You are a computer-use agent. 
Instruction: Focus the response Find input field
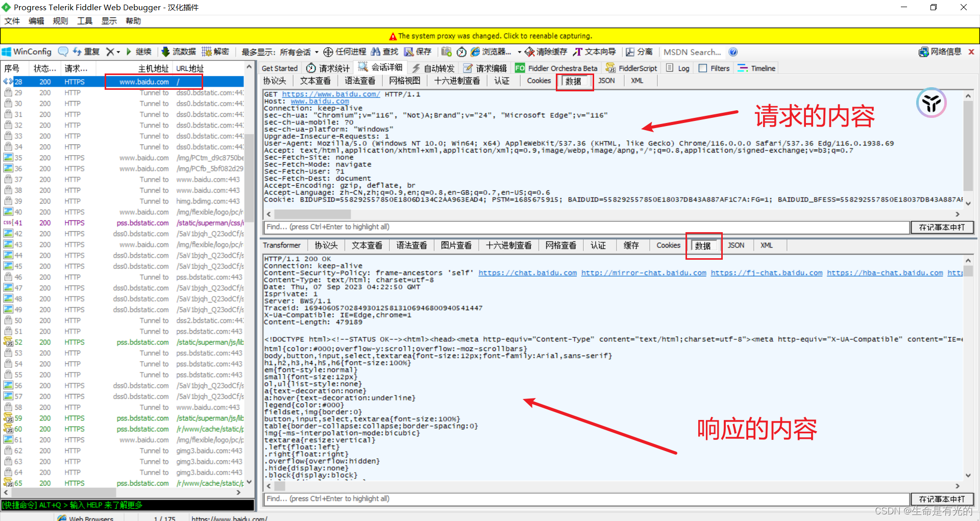tap(586, 499)
